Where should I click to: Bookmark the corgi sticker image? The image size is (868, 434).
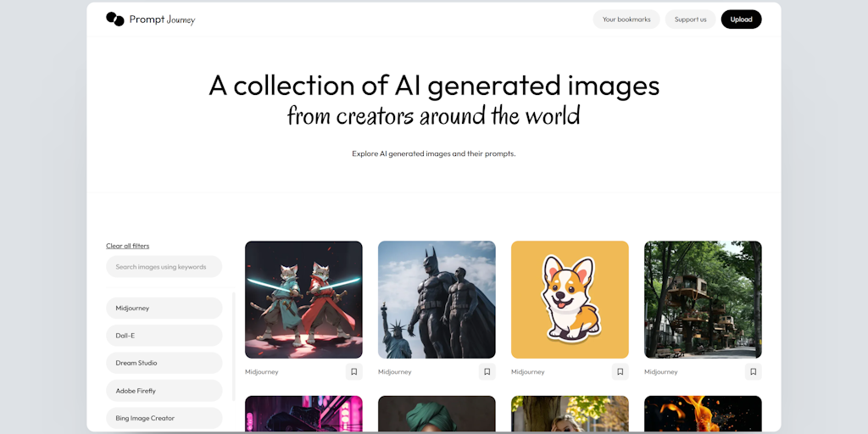620,372
